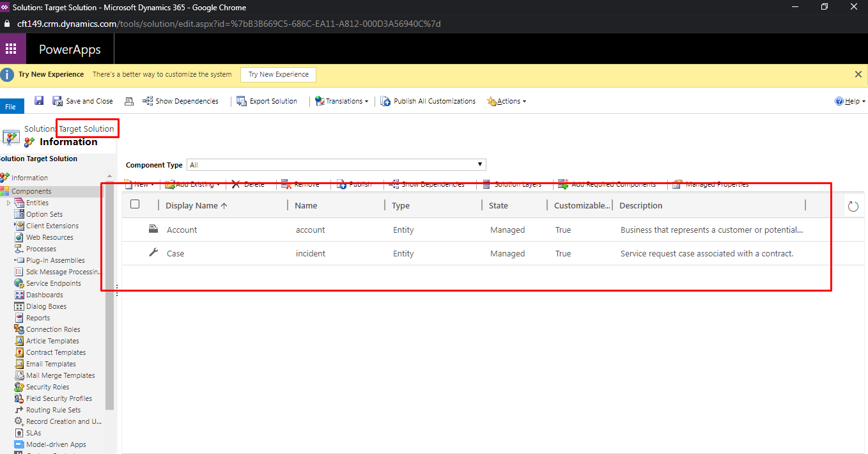Sort by Type column header

tap(401, 206)
